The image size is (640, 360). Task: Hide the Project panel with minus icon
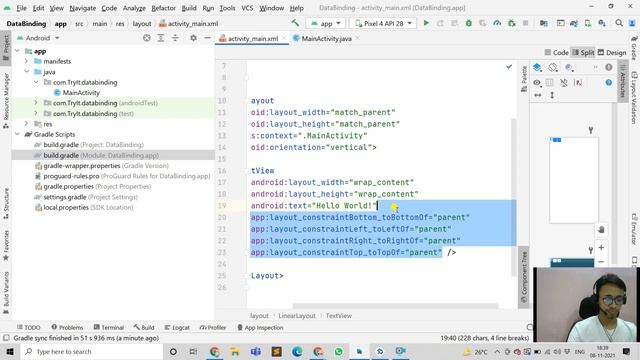[207, 38]
